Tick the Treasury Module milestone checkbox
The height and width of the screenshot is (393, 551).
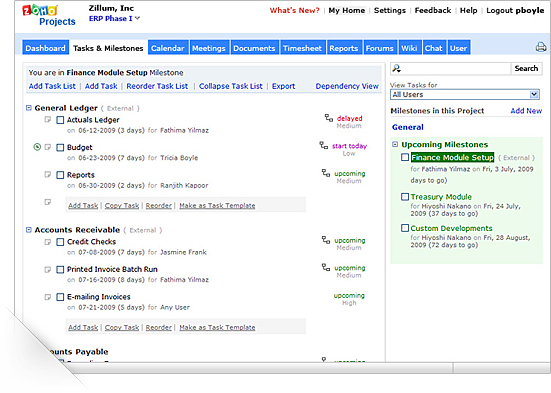(x=405, y=196)
